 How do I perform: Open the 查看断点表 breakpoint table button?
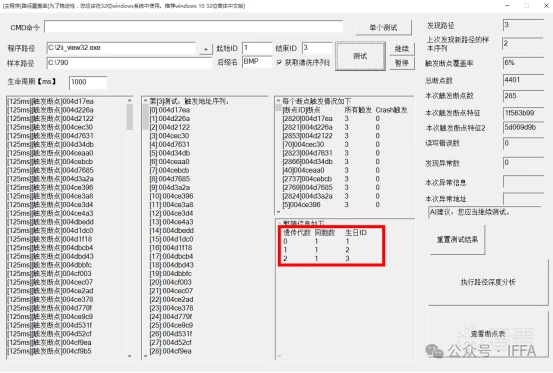pos(488,334)
